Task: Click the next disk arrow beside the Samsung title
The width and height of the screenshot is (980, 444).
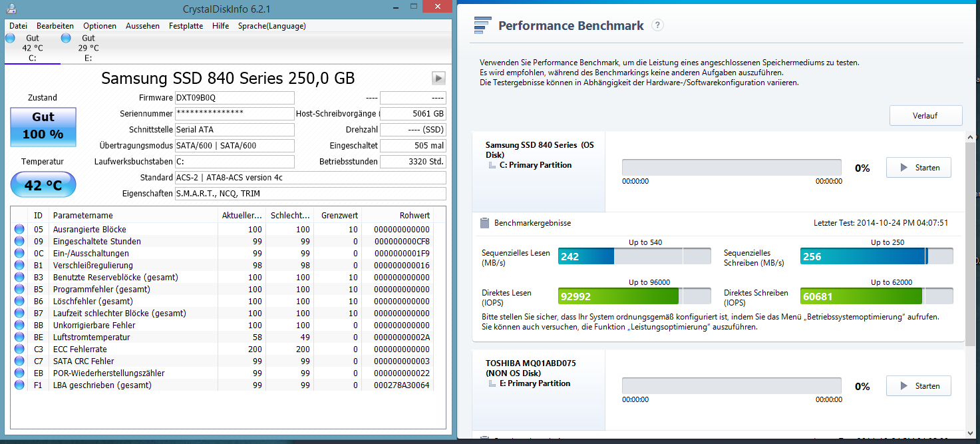Action: tap(438, 78)
